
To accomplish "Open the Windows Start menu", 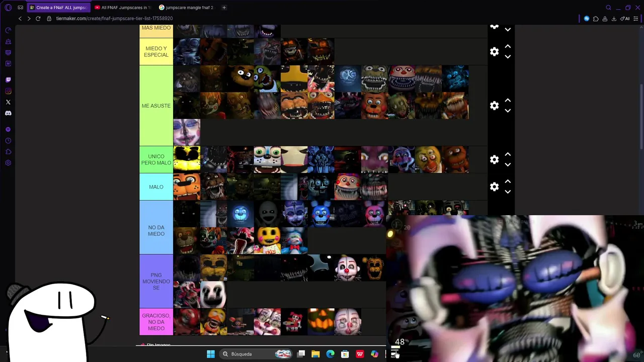I will 211,354.
